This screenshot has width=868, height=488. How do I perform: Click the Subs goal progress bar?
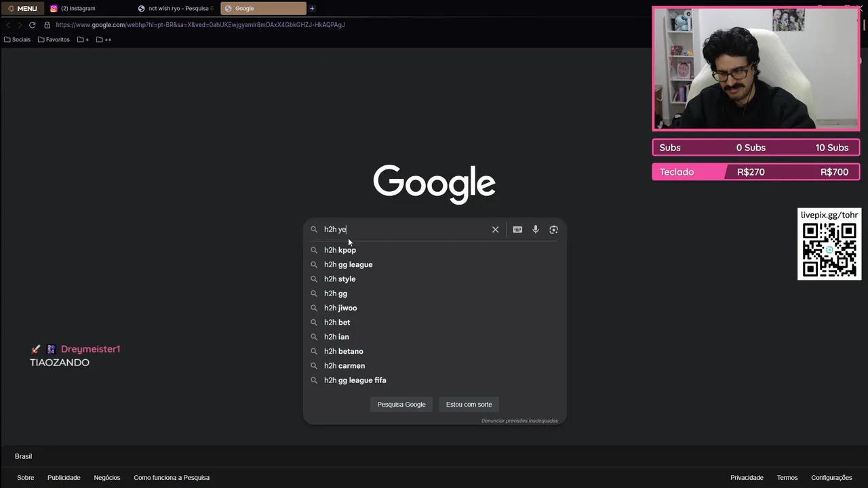(x=756, y=148)
